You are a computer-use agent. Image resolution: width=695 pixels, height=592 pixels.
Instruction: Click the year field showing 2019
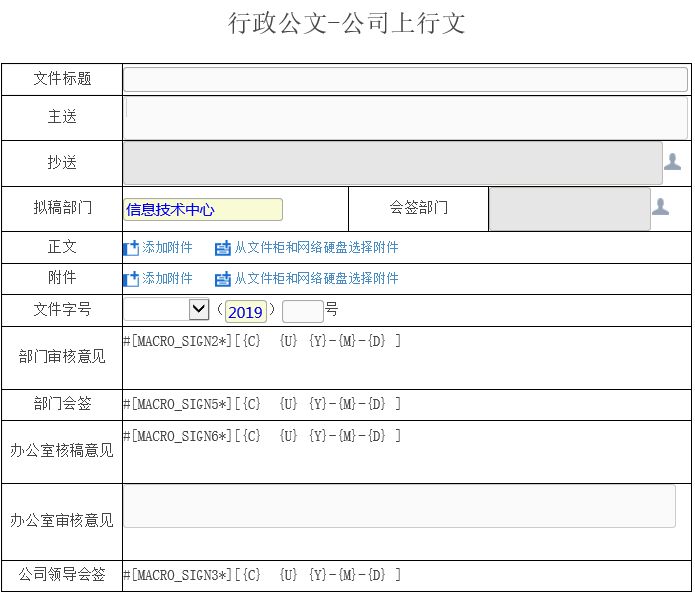[x=245, y=312]
